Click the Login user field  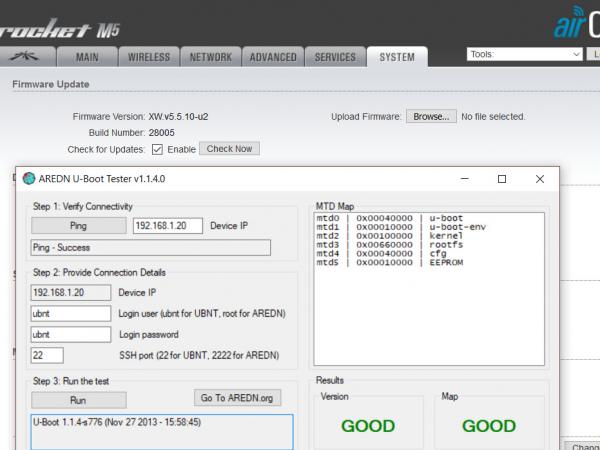(71, 313)
